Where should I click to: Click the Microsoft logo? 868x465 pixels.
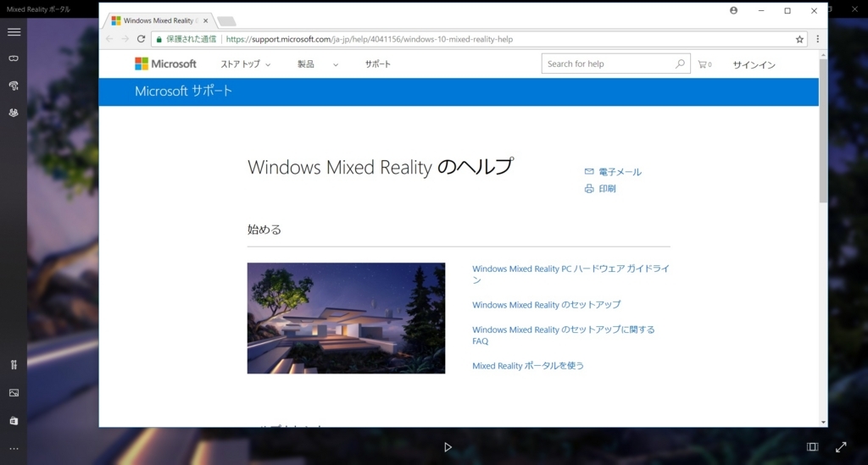pyautogui.click(x=165, y=64)
